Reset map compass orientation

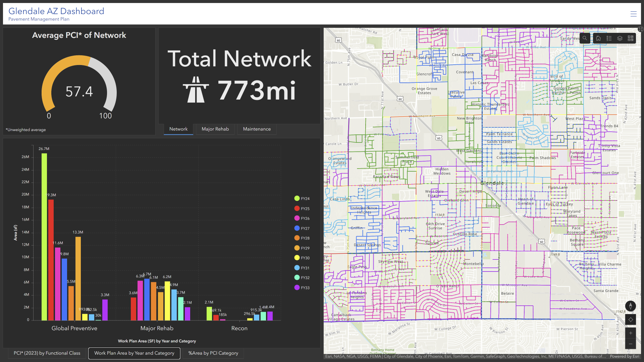631,306
